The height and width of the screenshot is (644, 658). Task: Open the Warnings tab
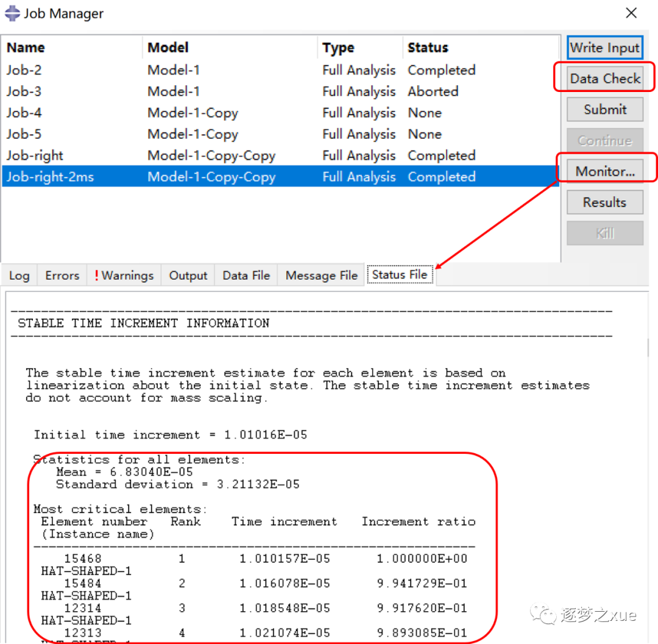pos(124,275)
